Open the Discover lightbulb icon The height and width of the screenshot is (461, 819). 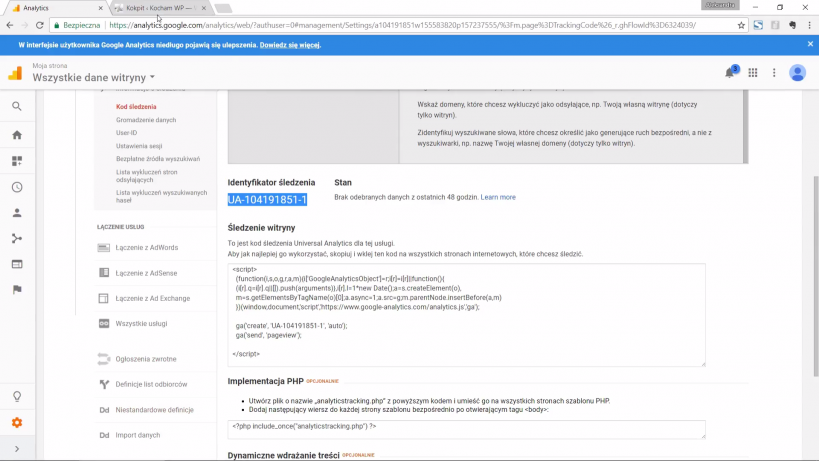pyautogui.click(x=17, y=397)
